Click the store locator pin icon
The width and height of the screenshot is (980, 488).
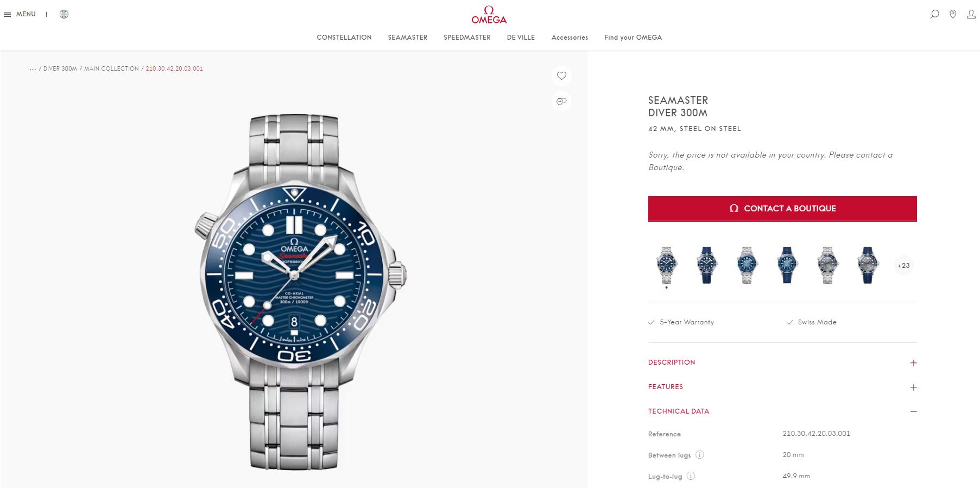point(953,14)
